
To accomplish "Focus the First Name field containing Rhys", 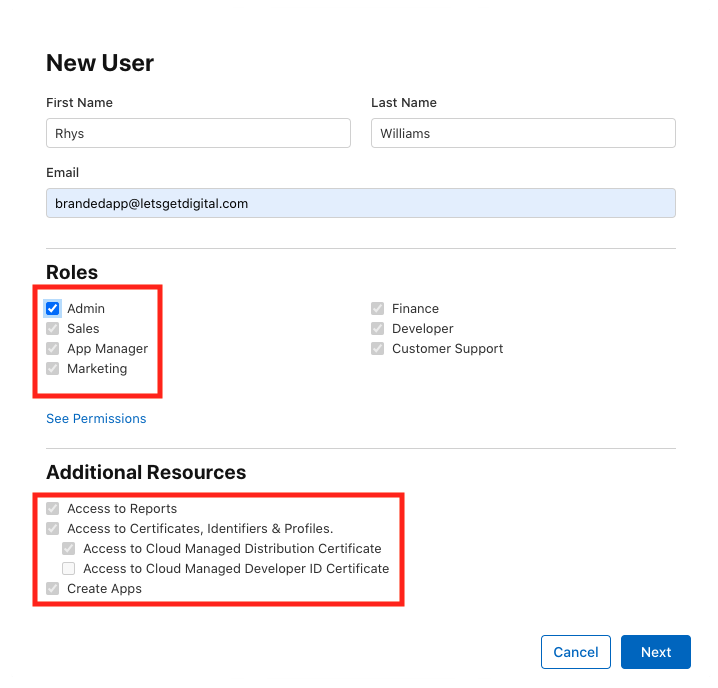I will pos(198,134).
